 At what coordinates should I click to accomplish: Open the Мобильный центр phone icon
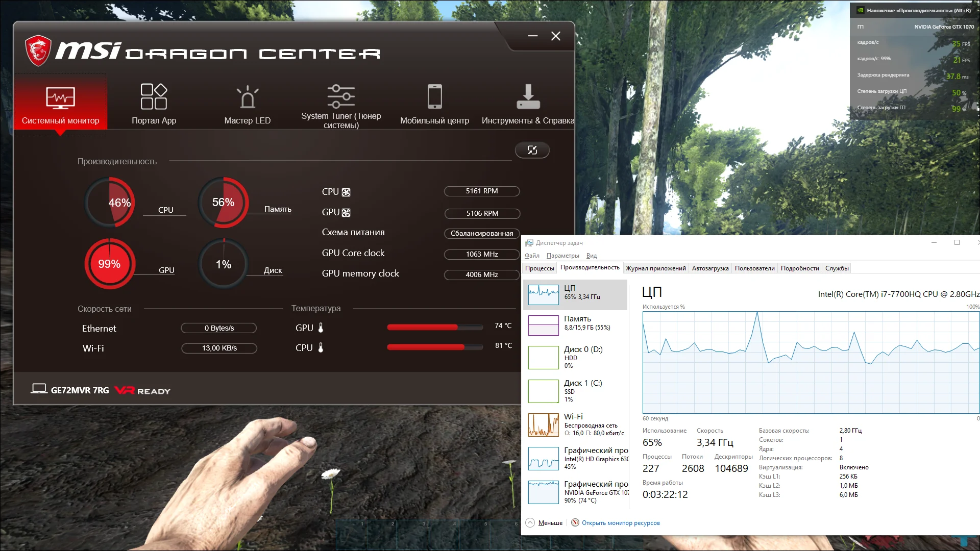coord(434,96)
